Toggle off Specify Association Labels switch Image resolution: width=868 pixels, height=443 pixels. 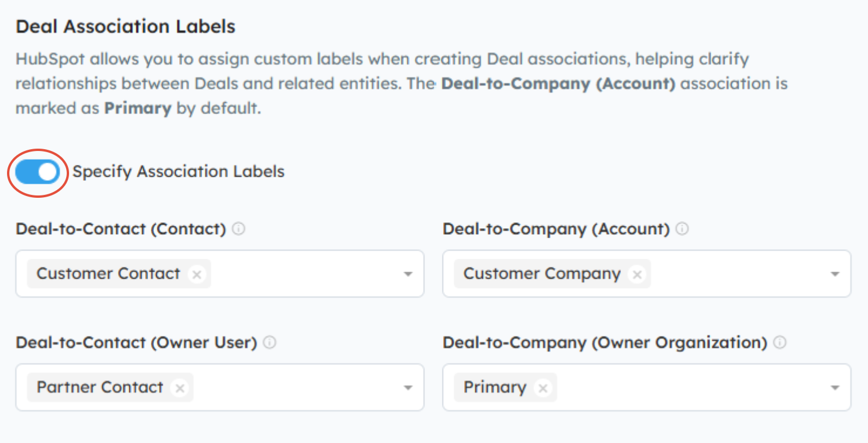[37, 172]
